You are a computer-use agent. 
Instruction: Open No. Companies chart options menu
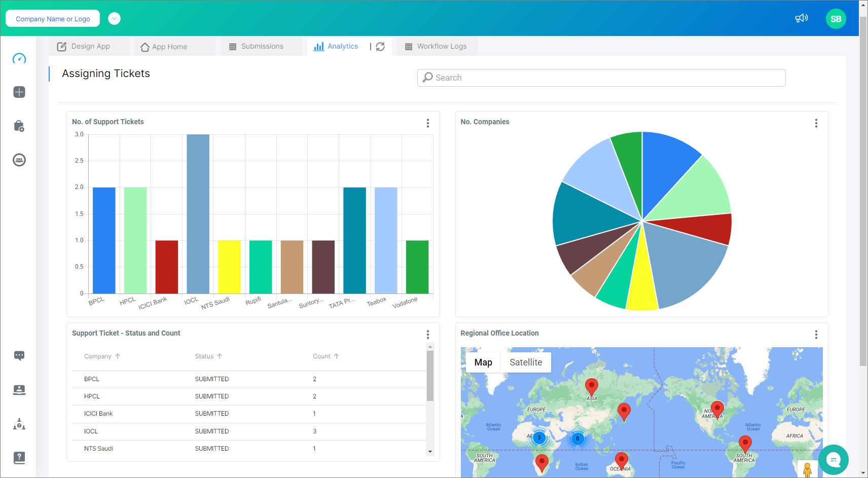coord(816,123)
